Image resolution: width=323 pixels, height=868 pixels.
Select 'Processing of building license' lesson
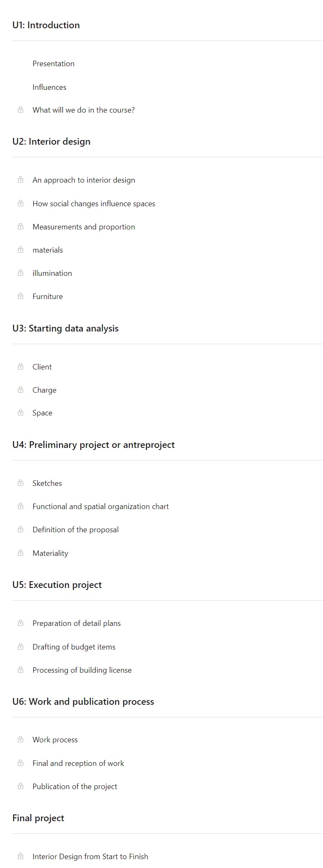point(82,670)
